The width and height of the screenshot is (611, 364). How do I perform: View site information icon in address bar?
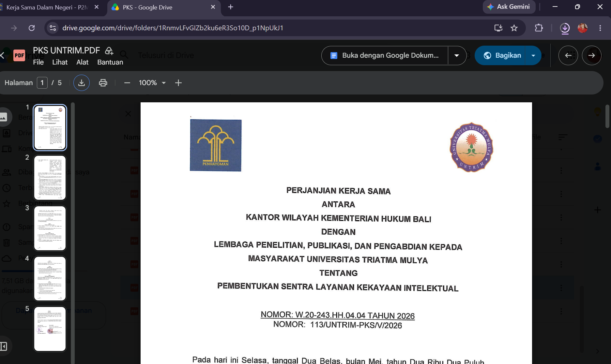pyautogui.click(x=53, y=28)
